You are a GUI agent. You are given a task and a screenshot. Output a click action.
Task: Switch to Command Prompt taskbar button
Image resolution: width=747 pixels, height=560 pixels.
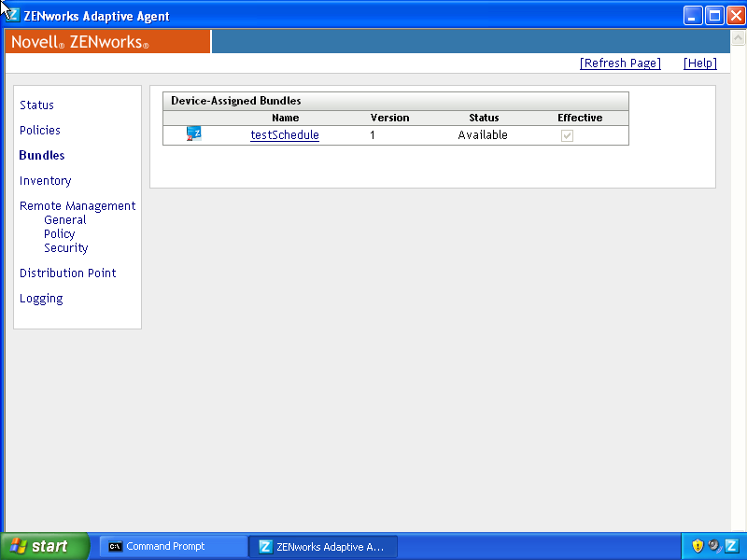[x=174, y=546]
